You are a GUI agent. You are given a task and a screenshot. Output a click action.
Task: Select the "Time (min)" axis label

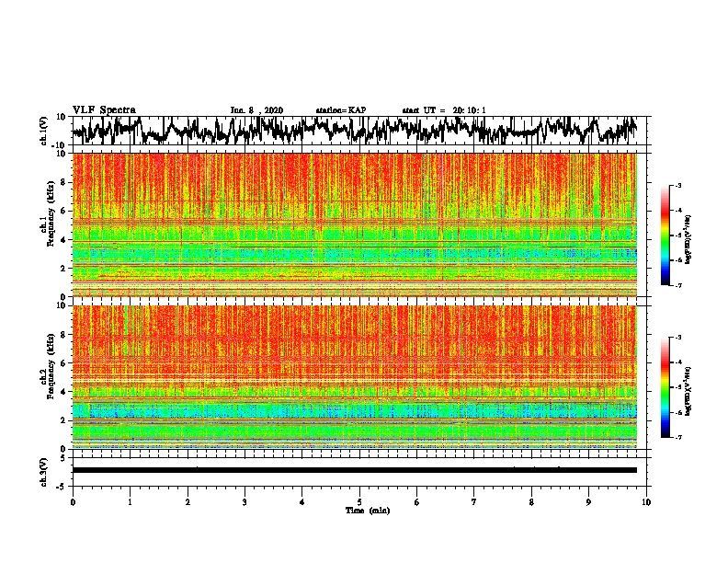368,511
